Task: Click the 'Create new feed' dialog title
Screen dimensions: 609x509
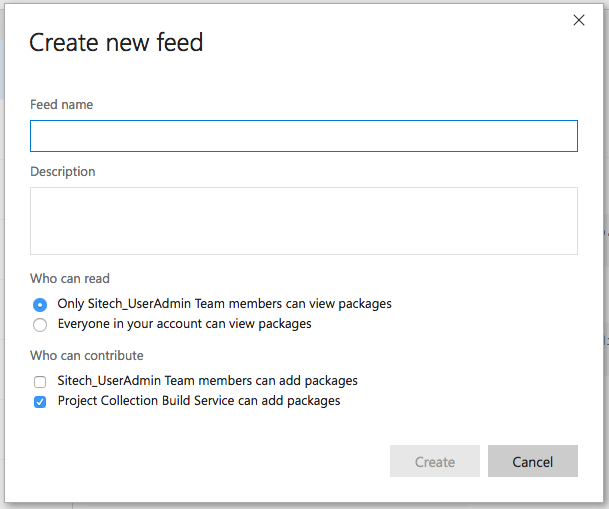Action: click(116, 42)
